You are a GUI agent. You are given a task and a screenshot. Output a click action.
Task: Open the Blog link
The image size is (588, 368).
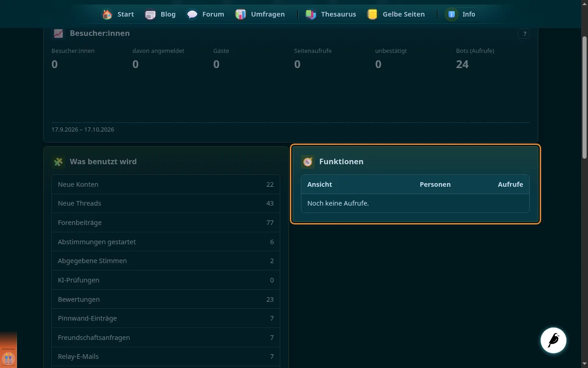point(160,14)
